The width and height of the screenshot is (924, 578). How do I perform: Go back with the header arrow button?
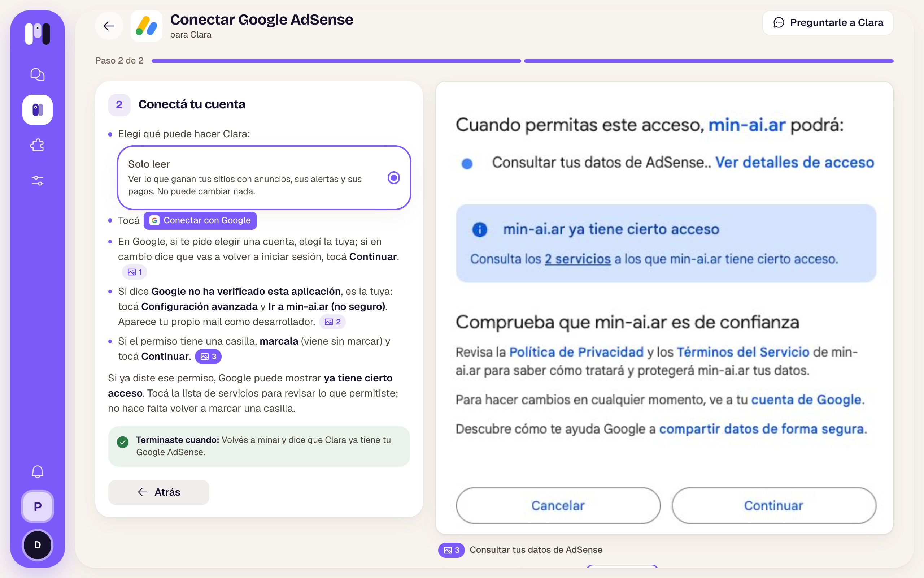(109, 26)
